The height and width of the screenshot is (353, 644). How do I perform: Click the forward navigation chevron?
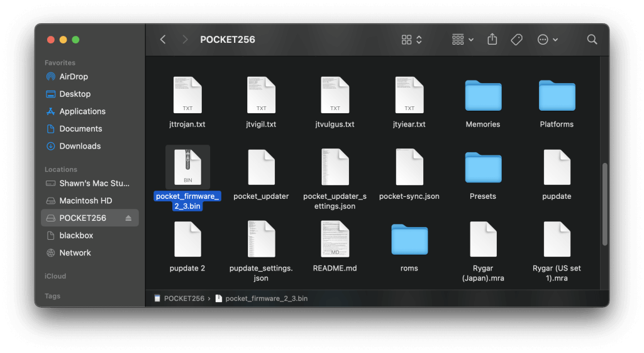[185, 40]
